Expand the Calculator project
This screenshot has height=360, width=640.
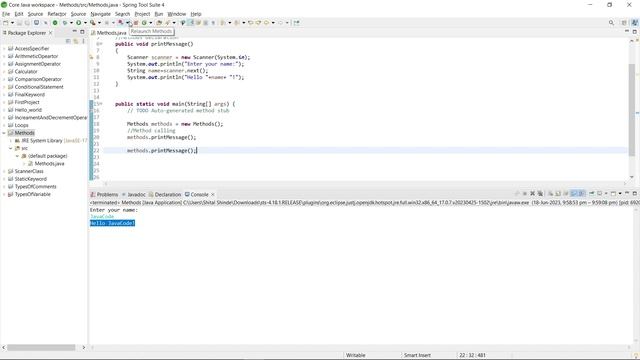click(4, 72)
